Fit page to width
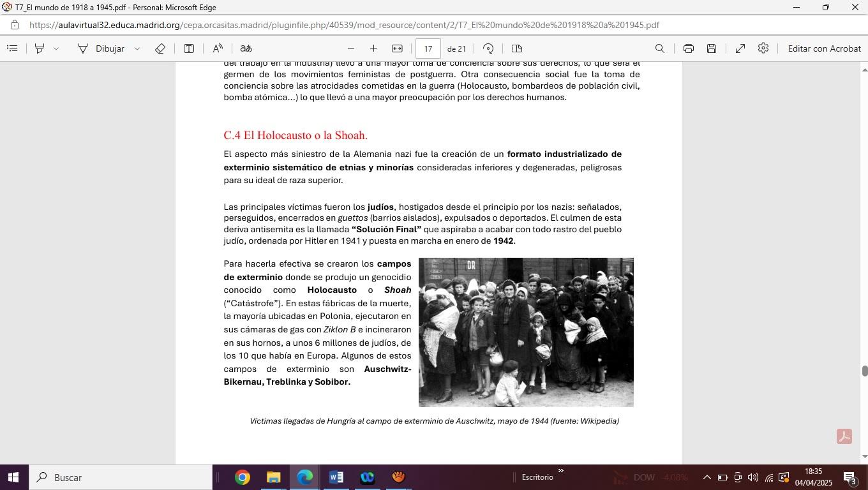 pos(397,48)
